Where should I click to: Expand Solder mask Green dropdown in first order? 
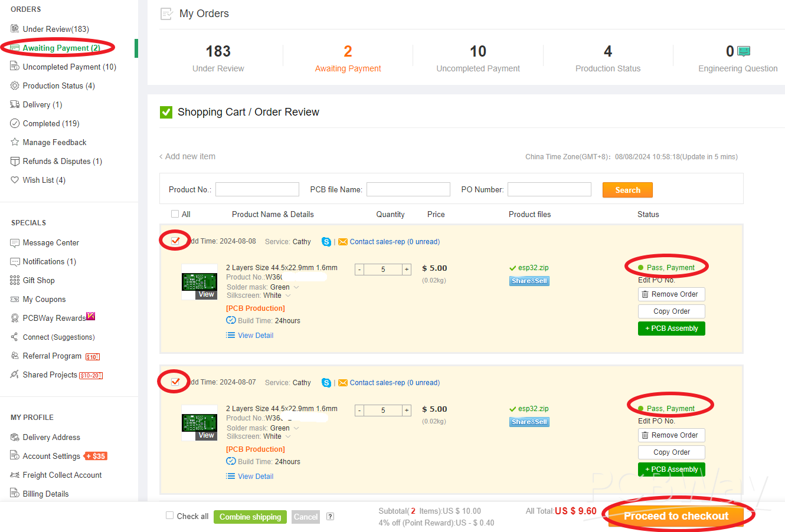tap(296, 287)
